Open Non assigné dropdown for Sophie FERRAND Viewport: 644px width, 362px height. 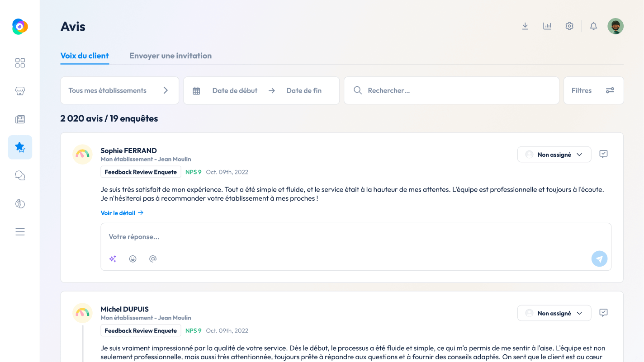554,155
